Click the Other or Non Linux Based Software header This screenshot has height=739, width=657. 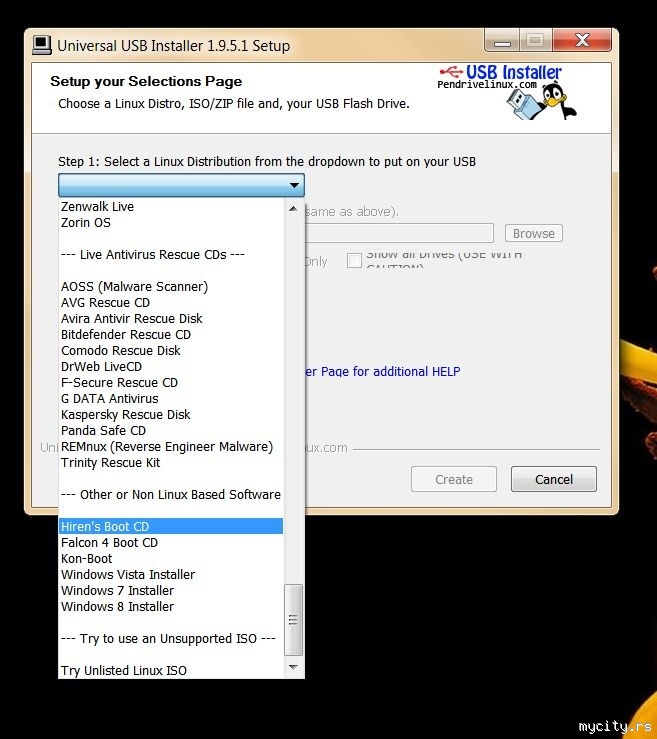pyautogui.click(x=171, y=494)
